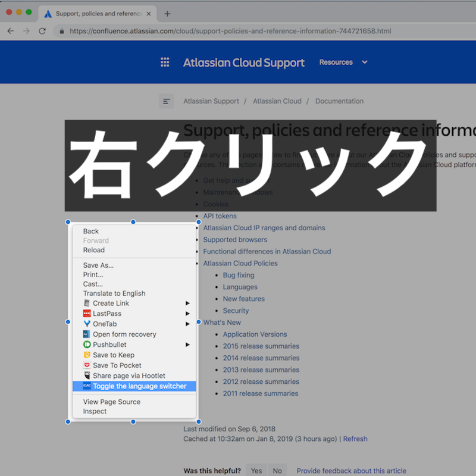Expand the OneTab submenu arrow

click(x=187, y=324)
